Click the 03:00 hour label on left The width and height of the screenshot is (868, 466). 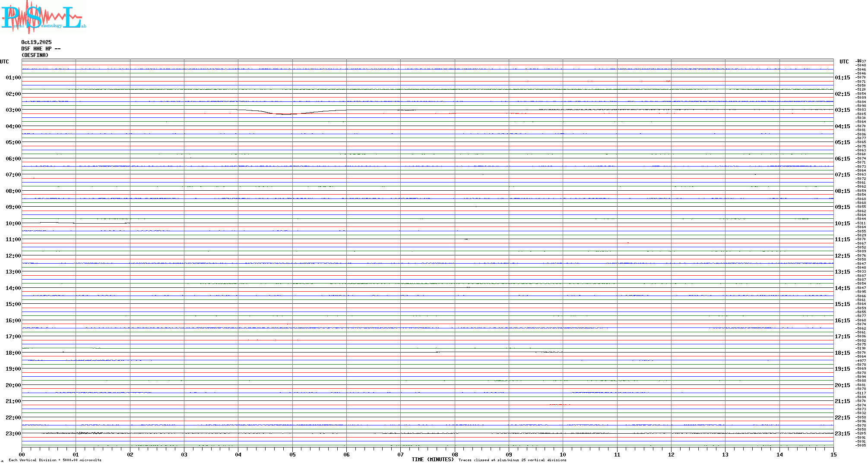coord(13,110)
